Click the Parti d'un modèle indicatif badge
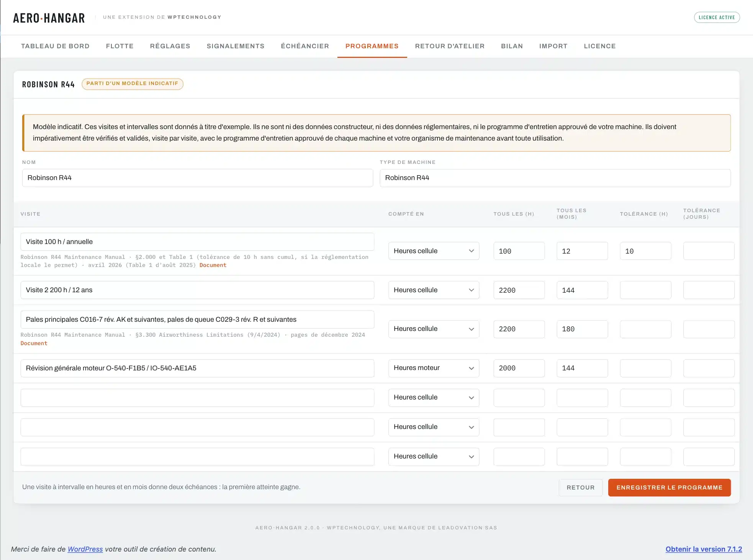Image resolution: width=753 pixels, height=560 pixels. tap(132, 84)
